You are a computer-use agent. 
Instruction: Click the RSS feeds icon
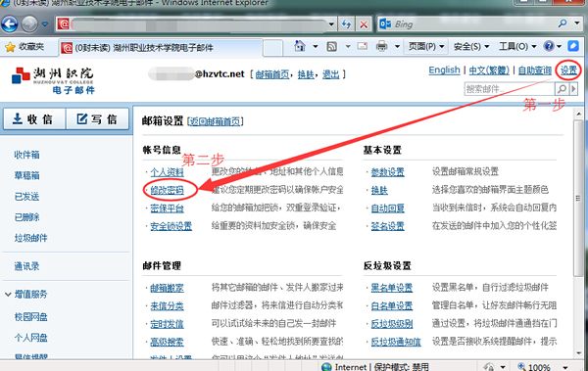[332, 46]
